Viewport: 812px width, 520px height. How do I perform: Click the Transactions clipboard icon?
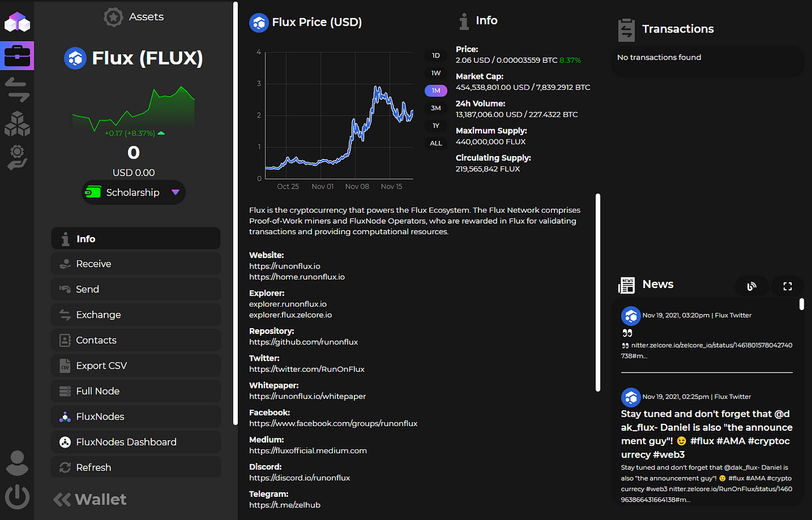626,30
